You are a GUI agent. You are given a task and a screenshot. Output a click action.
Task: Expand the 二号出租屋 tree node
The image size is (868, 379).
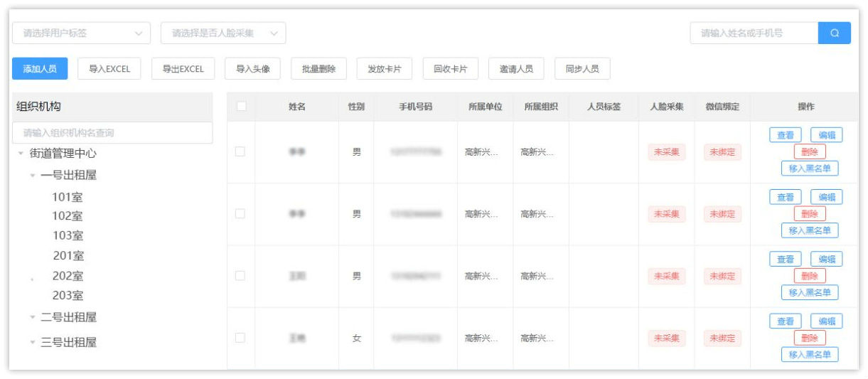33,317
